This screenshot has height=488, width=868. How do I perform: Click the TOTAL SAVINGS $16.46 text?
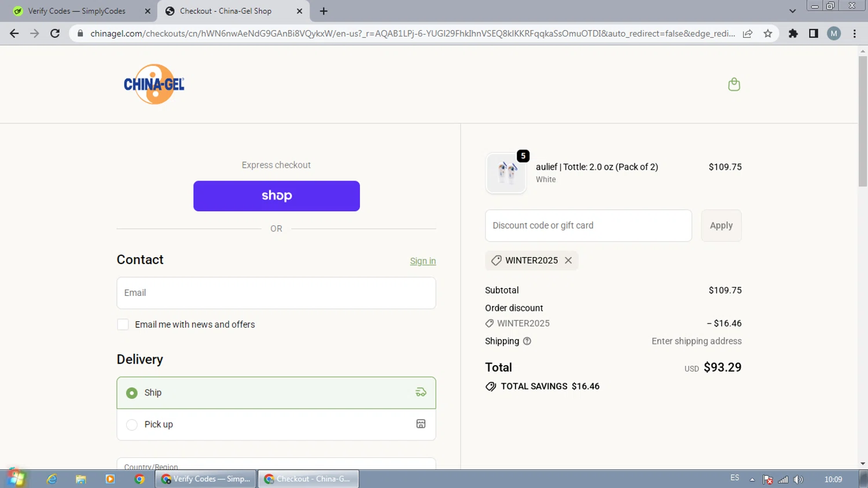point(550,387)
